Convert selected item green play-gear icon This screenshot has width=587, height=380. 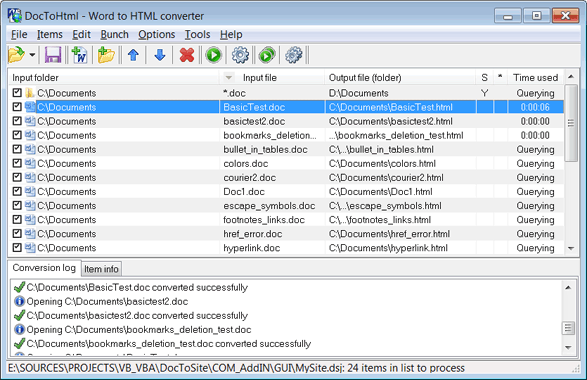267,55
